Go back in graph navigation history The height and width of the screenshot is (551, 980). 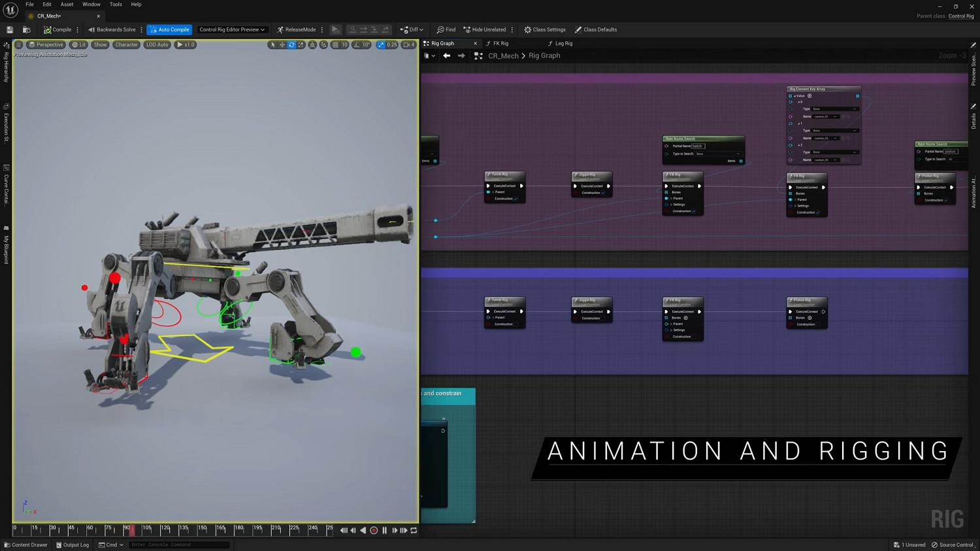point(447,56)
